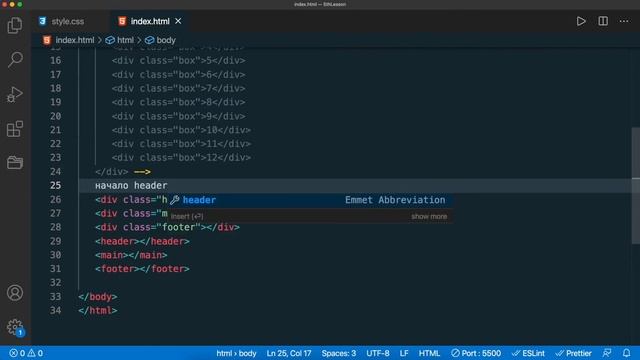Open the Explorer view in activity bar

pos(15,25)
